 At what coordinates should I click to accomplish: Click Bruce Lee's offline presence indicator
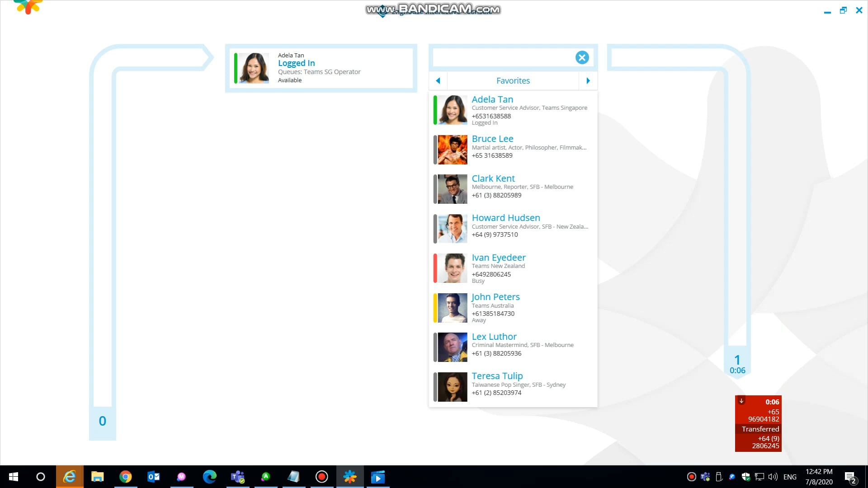[434, 150]
